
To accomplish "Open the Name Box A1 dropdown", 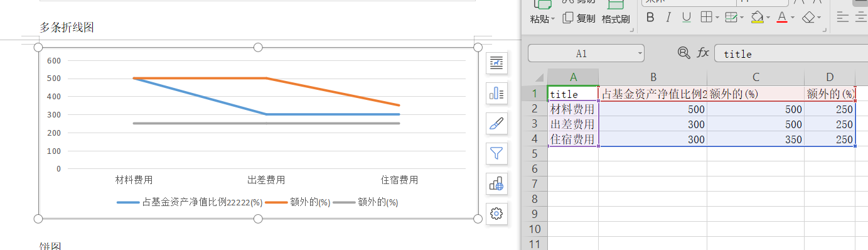I will coord(640,53).
